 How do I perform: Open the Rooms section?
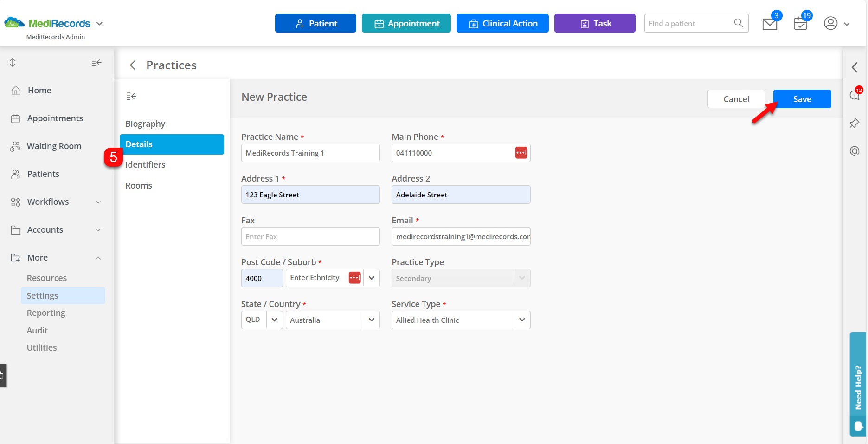[139, 186]
